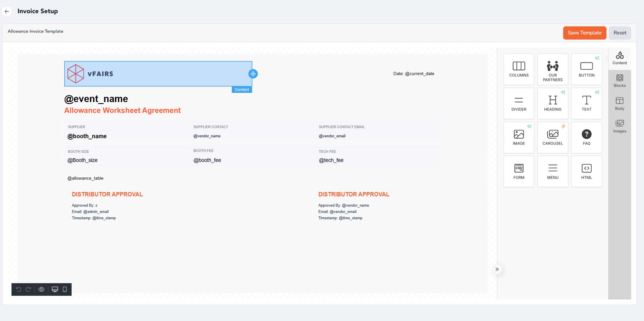Toggle the preview eye icon
The image size is (644, 321).
(41, 289)
